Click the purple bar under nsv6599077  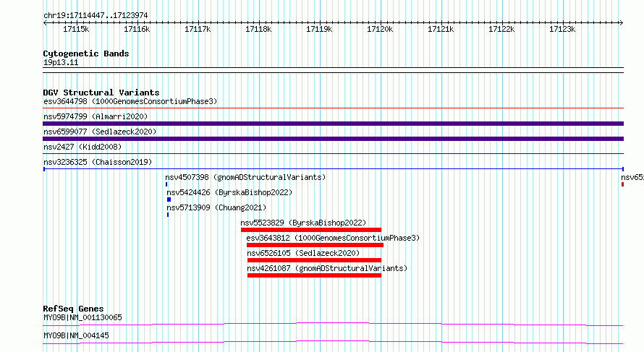[x=333, y=139]
